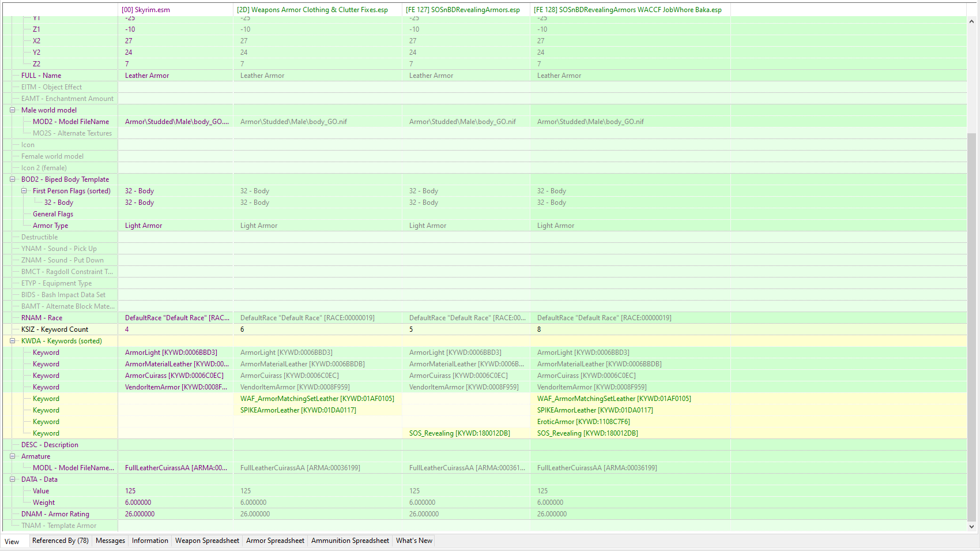Switch to the Information tab
Screen dimensions: 980x551
pos(150,541)
